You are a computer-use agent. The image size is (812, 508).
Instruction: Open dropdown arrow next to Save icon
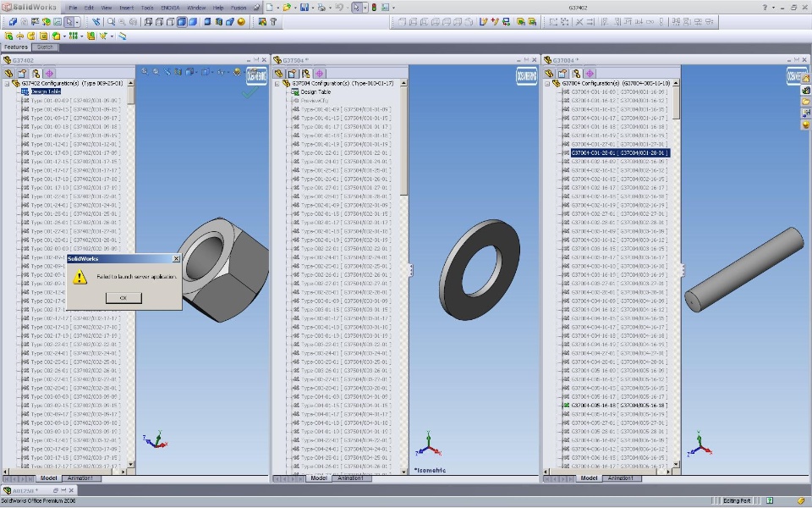(x=313, y=8)
